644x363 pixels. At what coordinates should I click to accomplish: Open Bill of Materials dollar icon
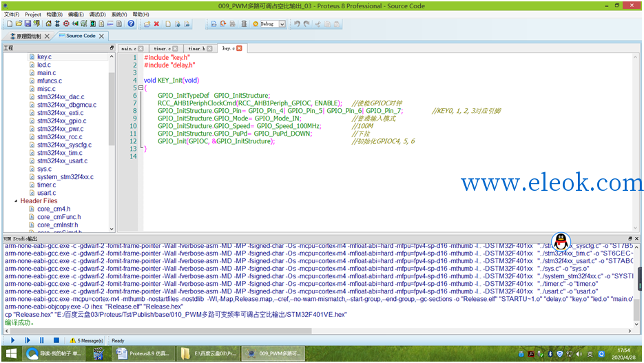tap(101, 24)
